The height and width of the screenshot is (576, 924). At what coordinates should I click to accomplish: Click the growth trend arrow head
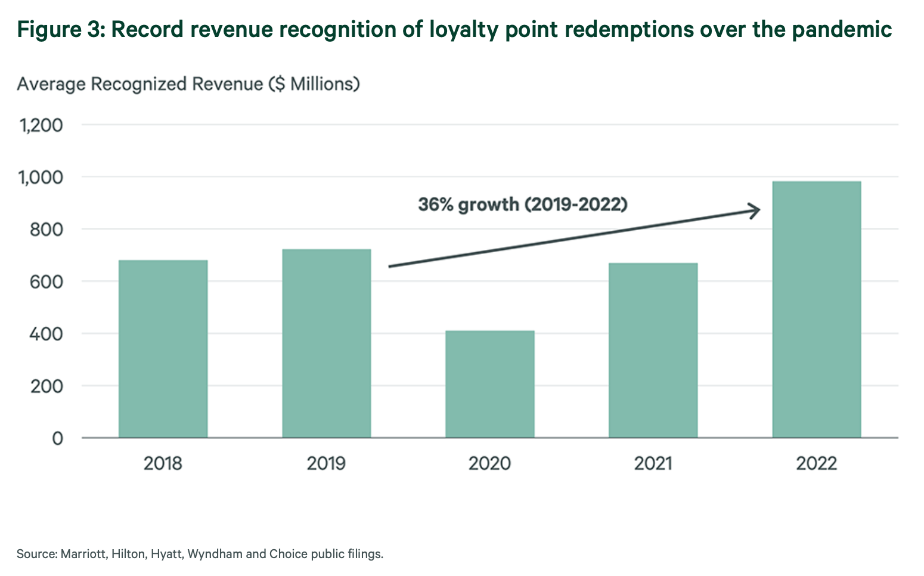tap(755, 210)
